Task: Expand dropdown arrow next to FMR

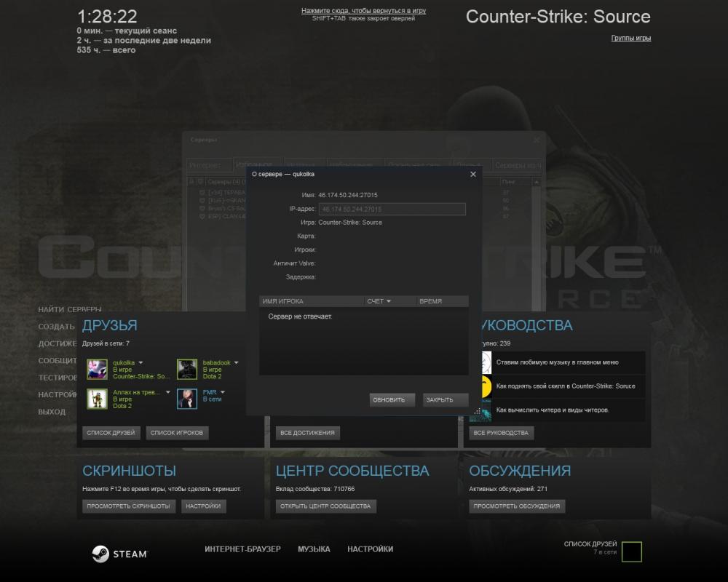Action: pos(223,393)
